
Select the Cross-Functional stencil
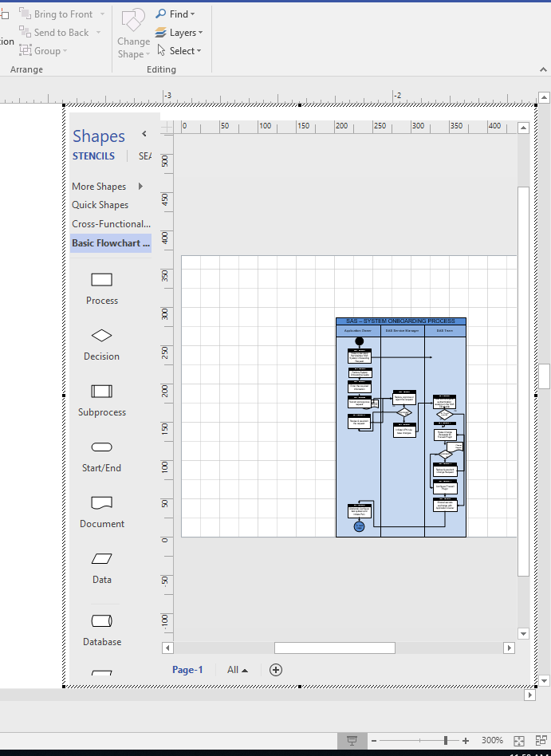111,224
